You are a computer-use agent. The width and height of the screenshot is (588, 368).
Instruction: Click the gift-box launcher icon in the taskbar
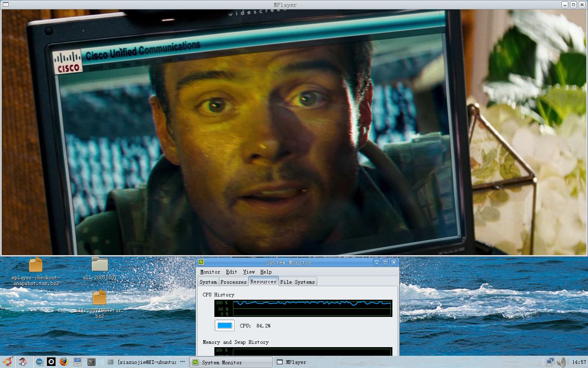tap(22, 362)
